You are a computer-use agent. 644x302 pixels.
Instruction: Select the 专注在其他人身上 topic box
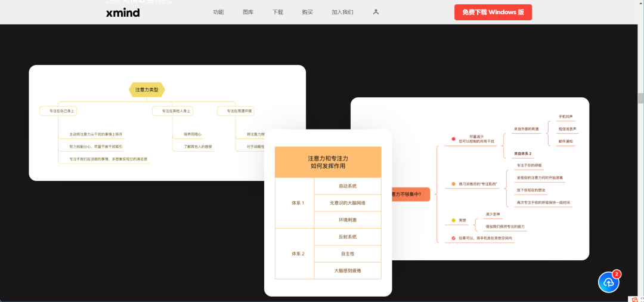(x=172, y=111)
